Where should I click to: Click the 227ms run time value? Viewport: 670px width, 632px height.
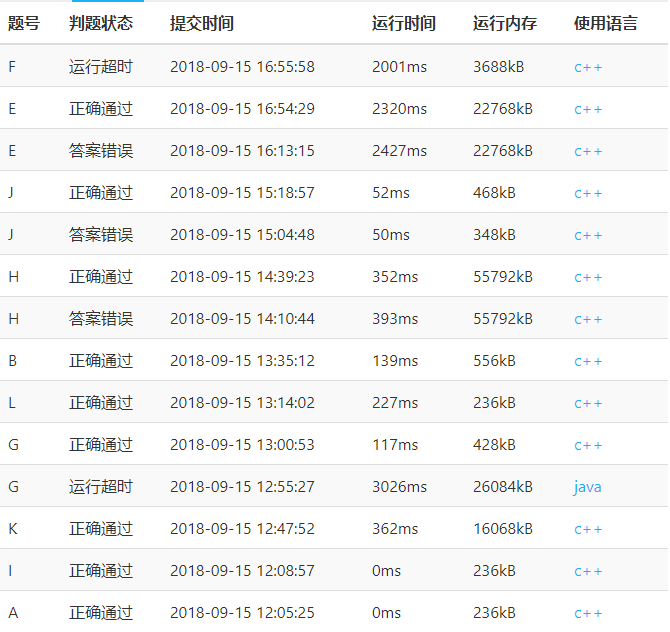395,403
